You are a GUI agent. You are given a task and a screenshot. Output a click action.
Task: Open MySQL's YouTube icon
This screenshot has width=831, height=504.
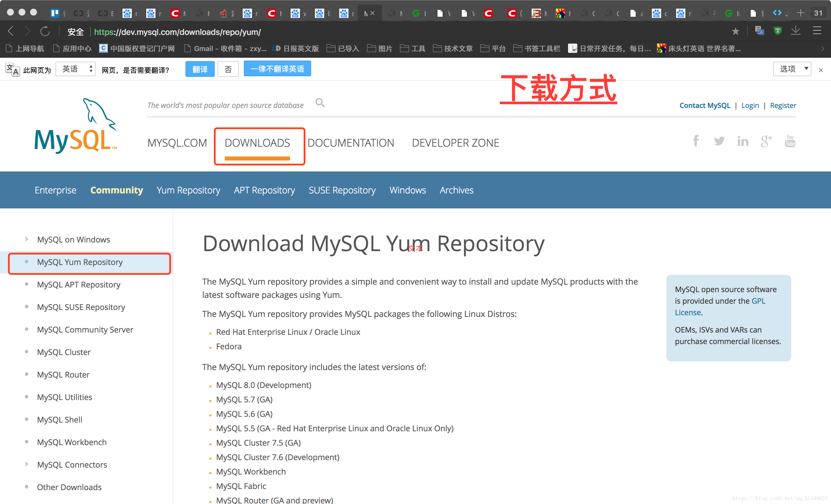790,141
